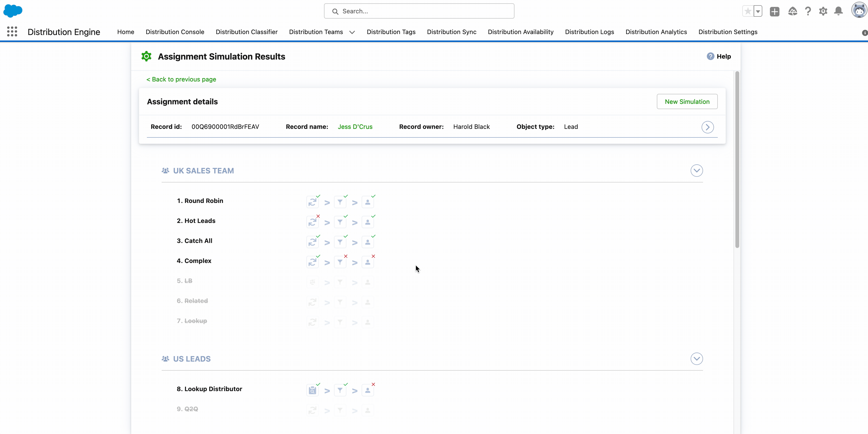Click Complex distributor algorithm icon
868x434 pixels.
(312, 262)
